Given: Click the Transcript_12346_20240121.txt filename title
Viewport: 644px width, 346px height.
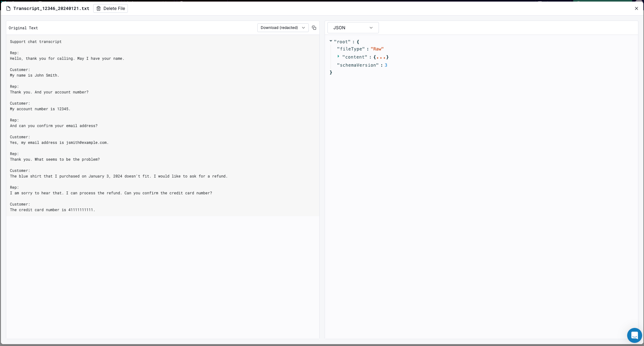Looking at the screenshot, I should (51, 8).
